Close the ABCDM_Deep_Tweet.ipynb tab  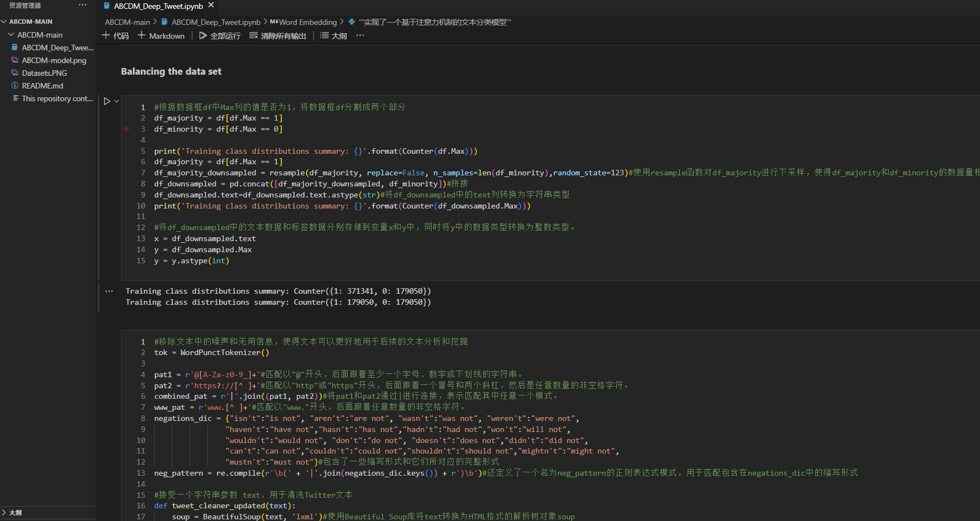click(211, 6)
